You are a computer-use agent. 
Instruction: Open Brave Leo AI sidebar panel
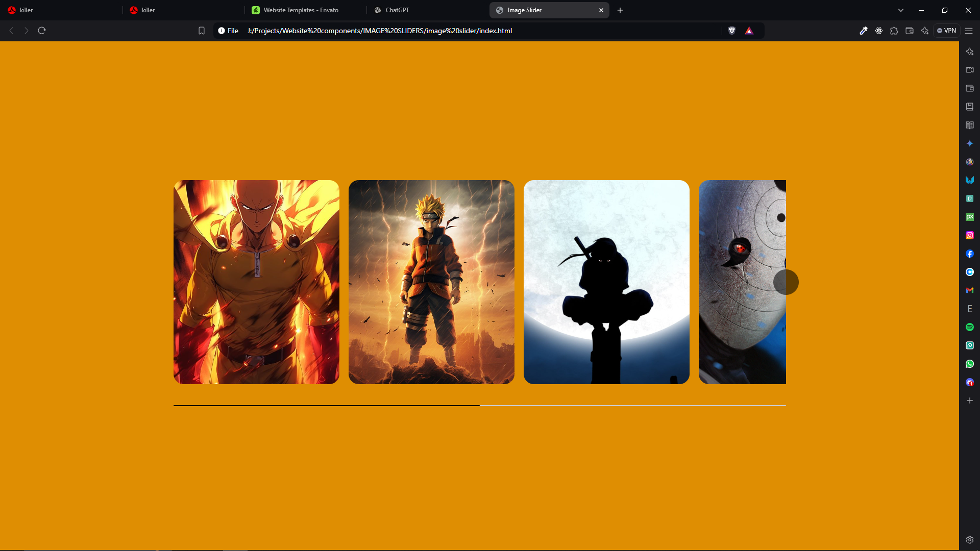tap(970, 52)
